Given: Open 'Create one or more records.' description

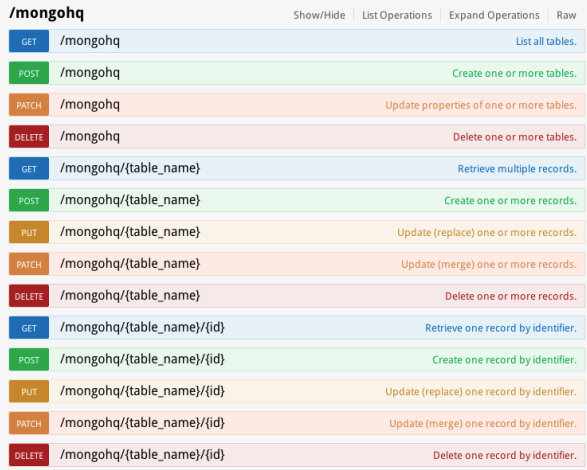Looking at the screenshot, I should point(510,200).
